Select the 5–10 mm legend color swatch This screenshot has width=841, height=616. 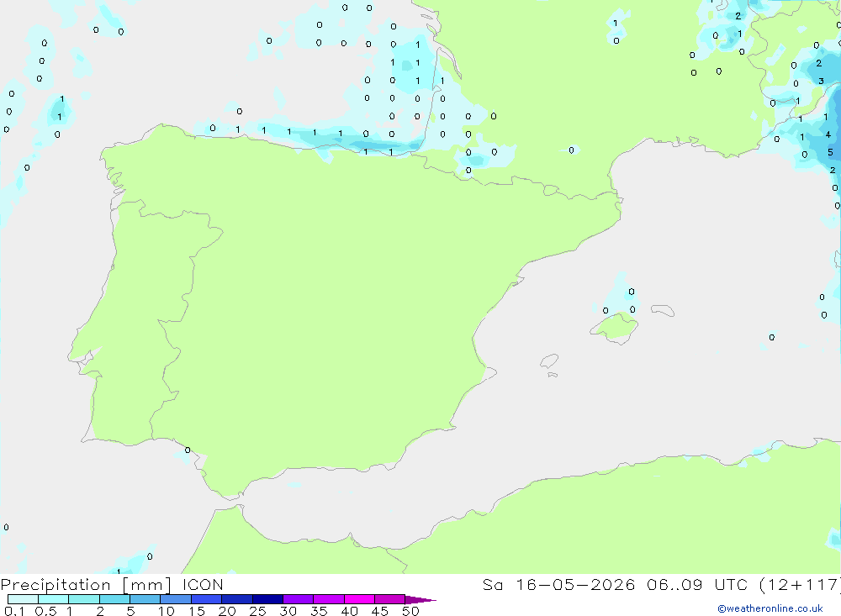click(145, 599)
